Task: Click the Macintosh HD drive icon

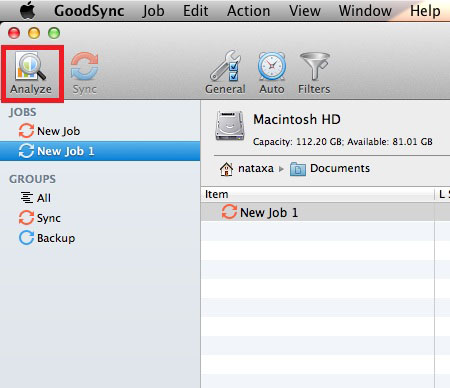Action: click(230, 126)
